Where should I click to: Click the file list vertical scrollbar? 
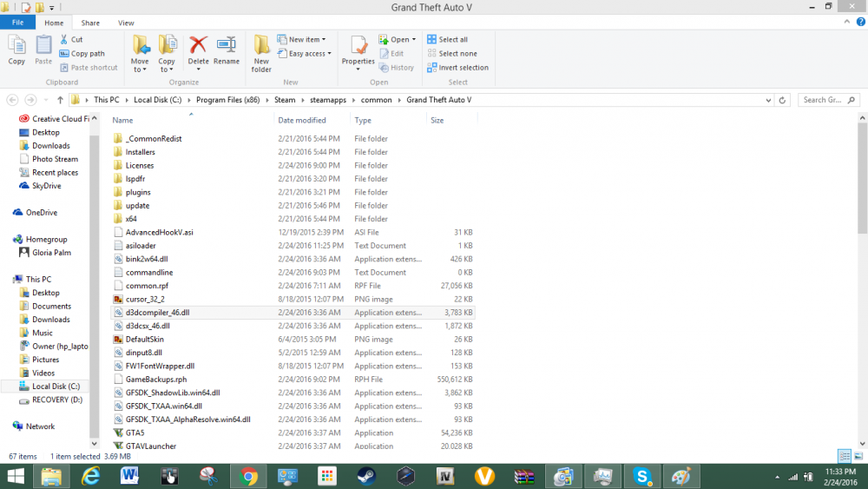pyautogui.click(x=862, y=281)
